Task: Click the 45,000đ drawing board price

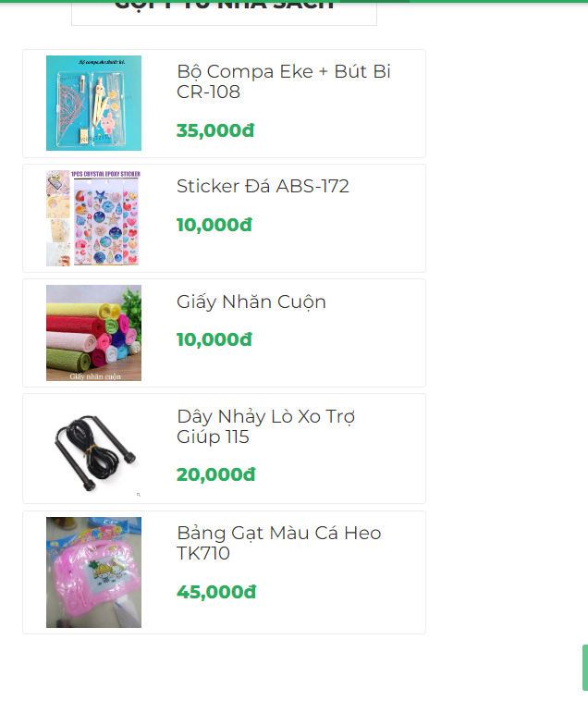Action: (216, 592)
